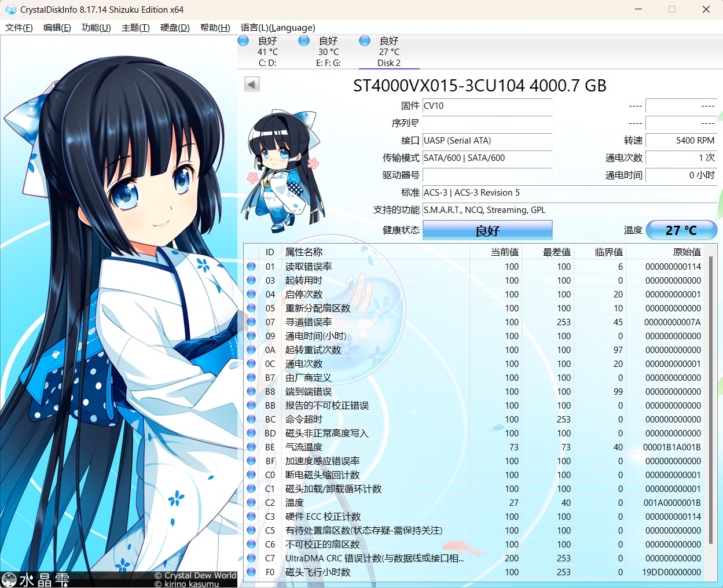This screenshot has height=588, width=723.
Task: Select the Disk 2 tab
Action: tap(389, 52)
